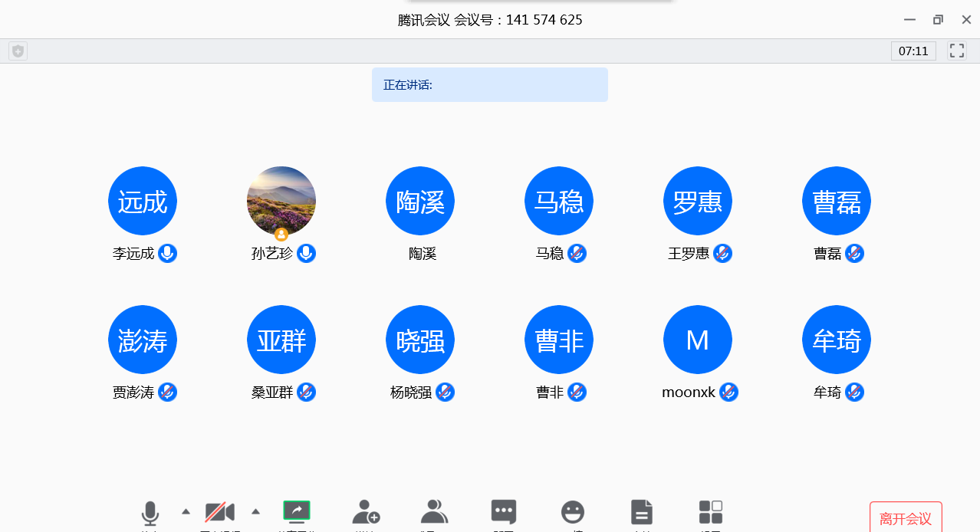Click the 离开会议 leave meeting button

coord(906,518)
